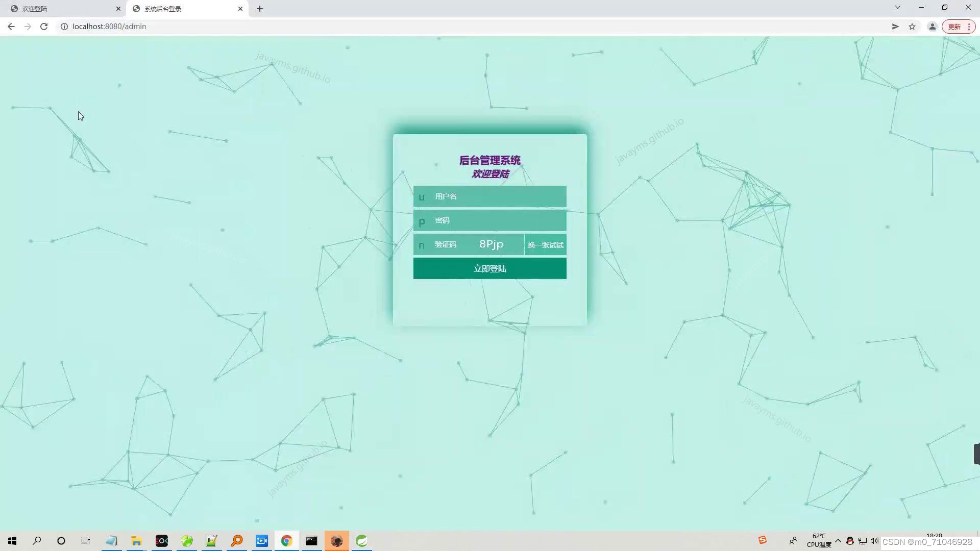Click the send/share arrow icon in address bar
Viewport: 980px width, 551px height.
pos(895,27)
